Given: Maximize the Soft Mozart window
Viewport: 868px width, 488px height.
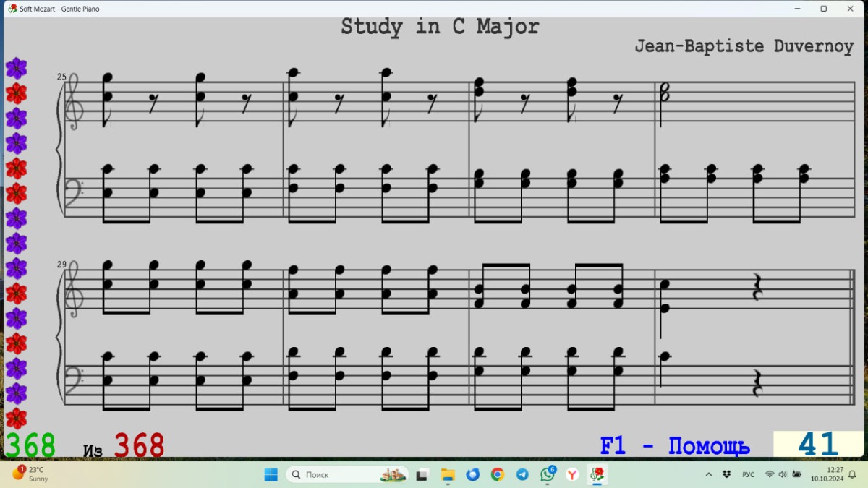Looking at the screenshot, I should point(824,9).
